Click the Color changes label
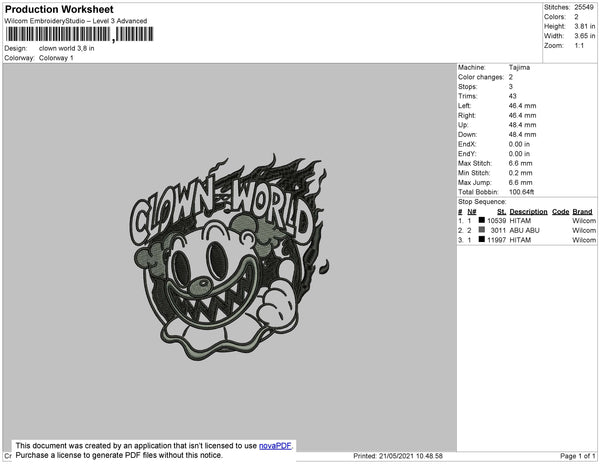This screenshot has width=600, height=464. point(481,77)
